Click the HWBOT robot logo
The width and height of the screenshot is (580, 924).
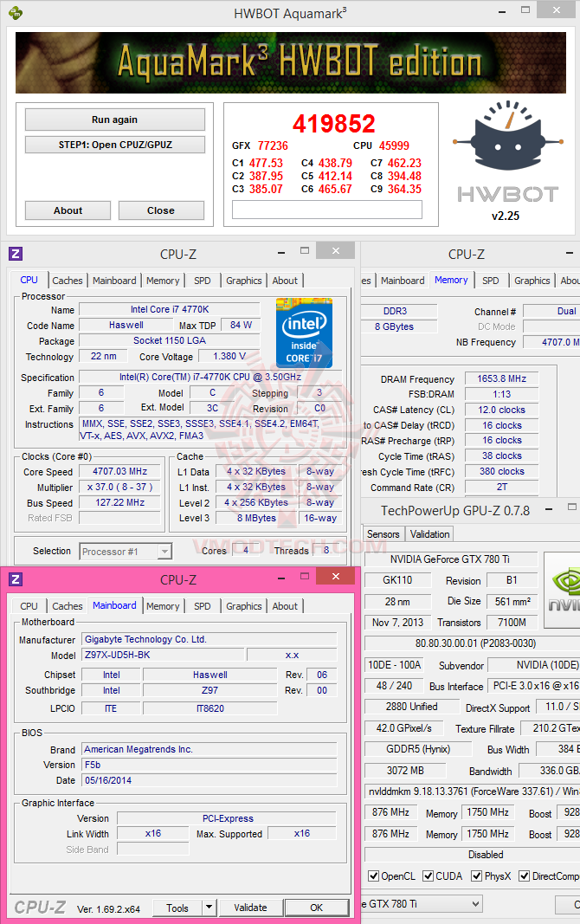pyautogui.click(x=509, y=136)
